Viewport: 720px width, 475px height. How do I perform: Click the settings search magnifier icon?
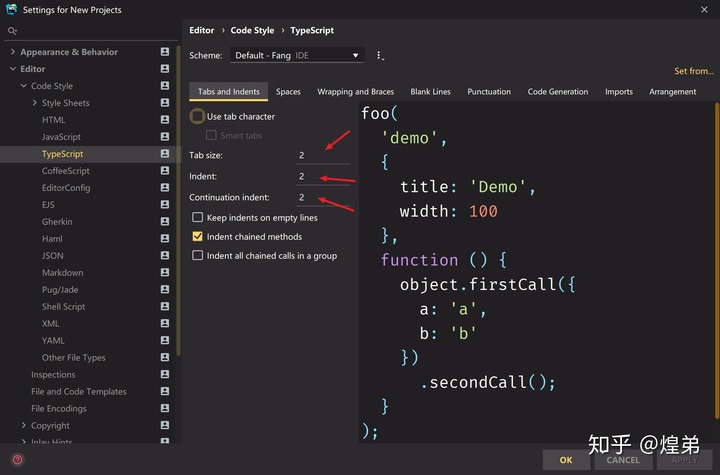point(12,31)
